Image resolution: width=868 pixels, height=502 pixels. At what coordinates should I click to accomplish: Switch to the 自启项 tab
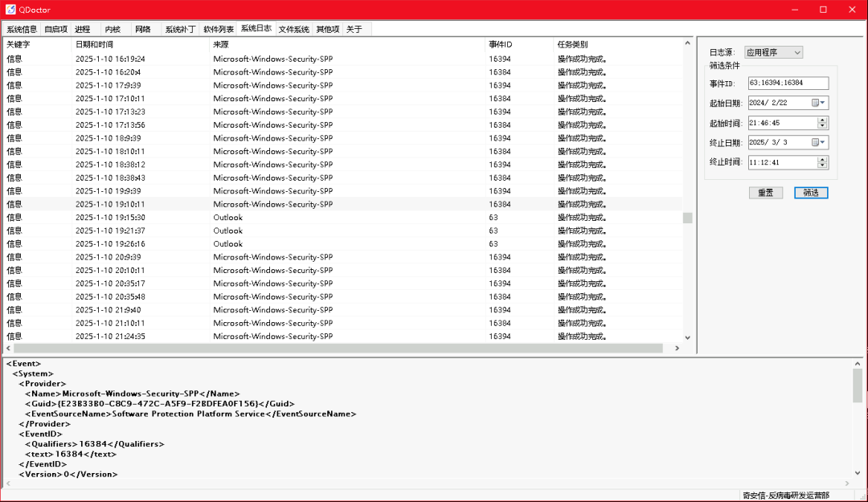coord(56,30)
